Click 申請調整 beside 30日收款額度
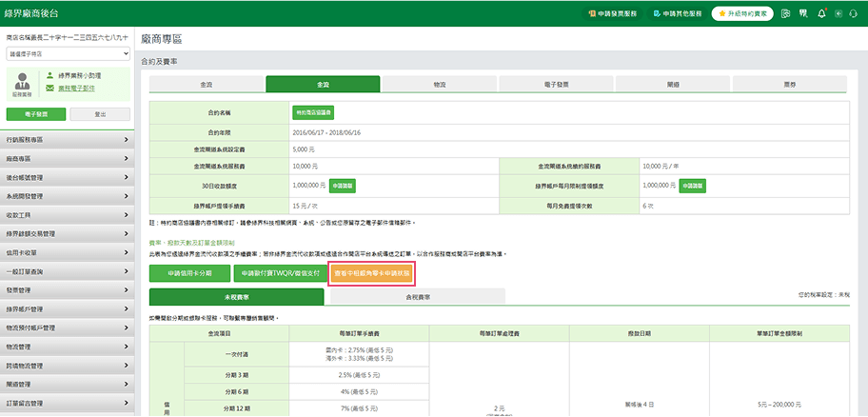Image resolution: width=868 pixels, height=417 pixels. [343, 186]
